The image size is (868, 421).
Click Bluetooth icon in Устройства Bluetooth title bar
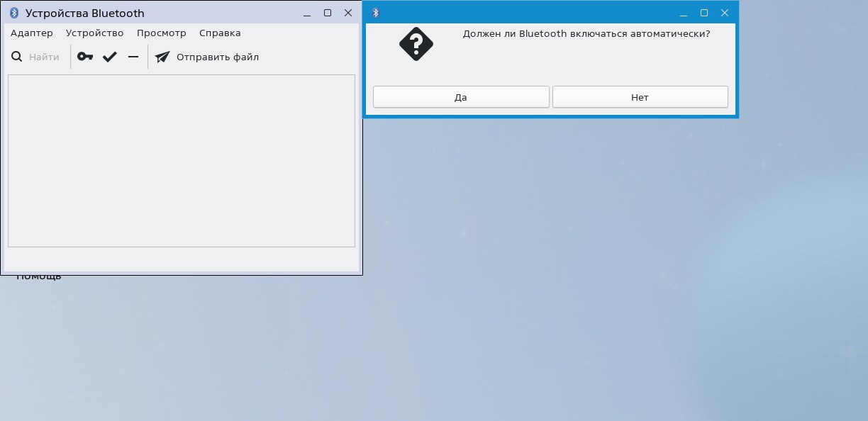[14, 13]
